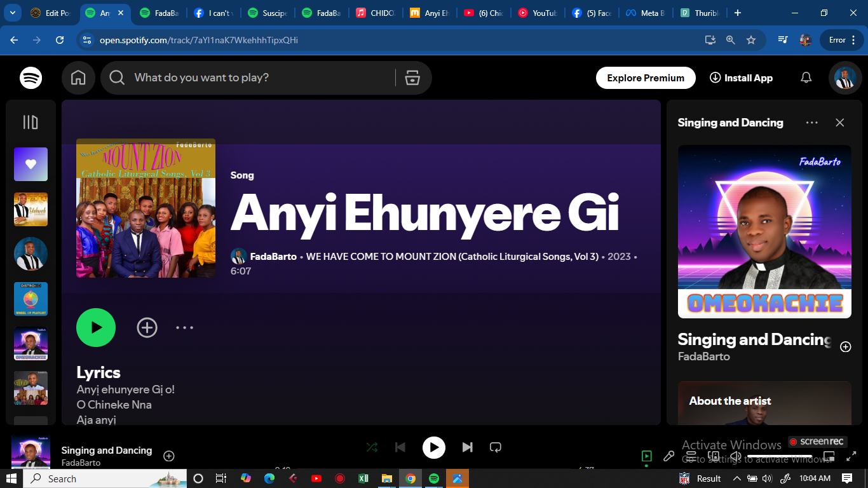The image size is (868, 488).
Task: Open a new Chrome tab
Action: 737,13
